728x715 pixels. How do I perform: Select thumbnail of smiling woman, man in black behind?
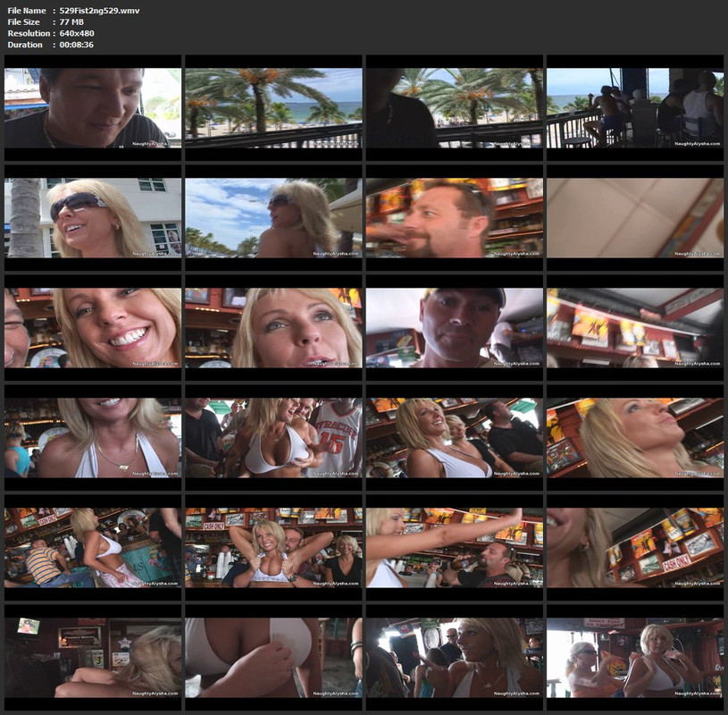pyautogui.click(x=454, y=438)
